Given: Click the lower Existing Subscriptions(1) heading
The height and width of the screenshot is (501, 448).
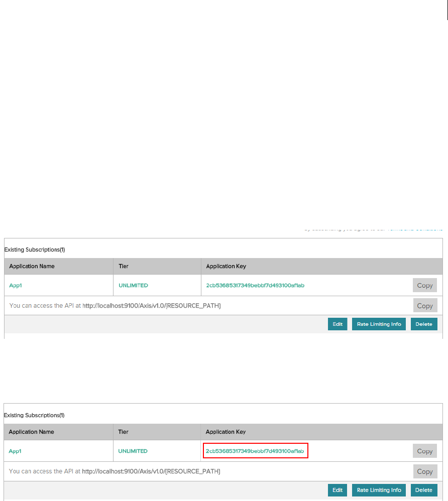Looking at the screenshot, I should (x=34, y=415).
